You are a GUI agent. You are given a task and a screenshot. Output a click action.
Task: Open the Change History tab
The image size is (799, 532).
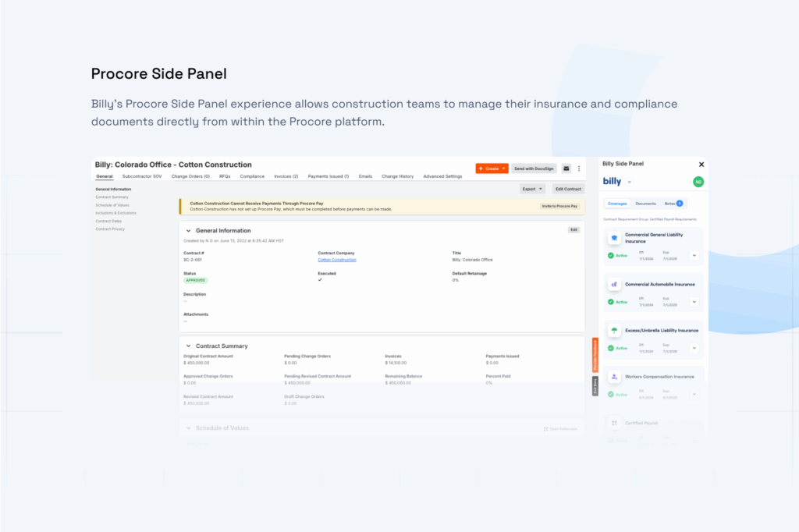(397, 176)
